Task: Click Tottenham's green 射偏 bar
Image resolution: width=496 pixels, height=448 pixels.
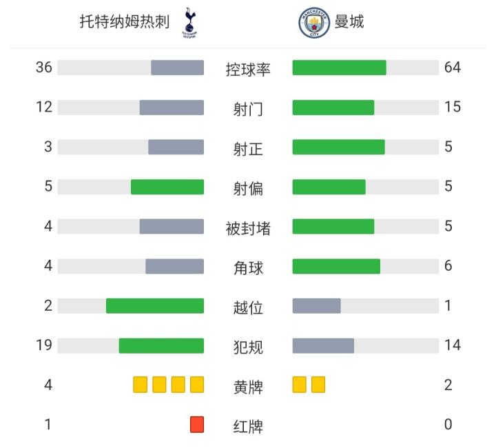Action: pyautogui.click(x=167, y=187)
